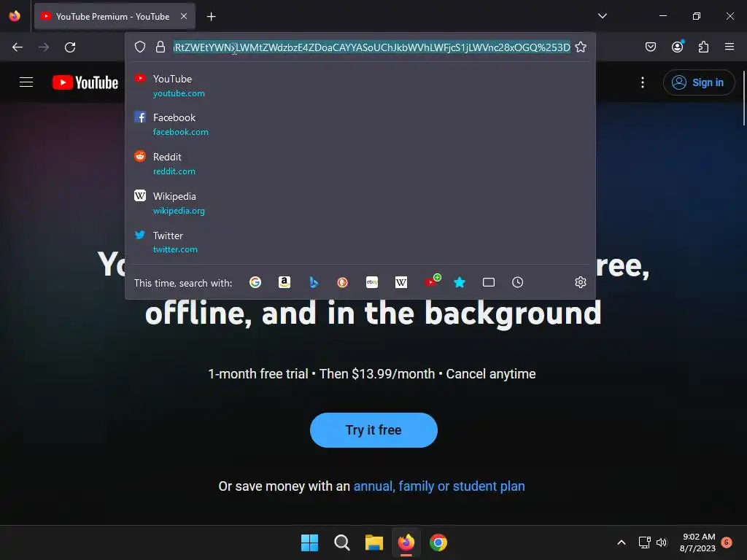The image size is (747, 560).
Task: Open the Firefox application hamburger menu
Action: [729, 47]
